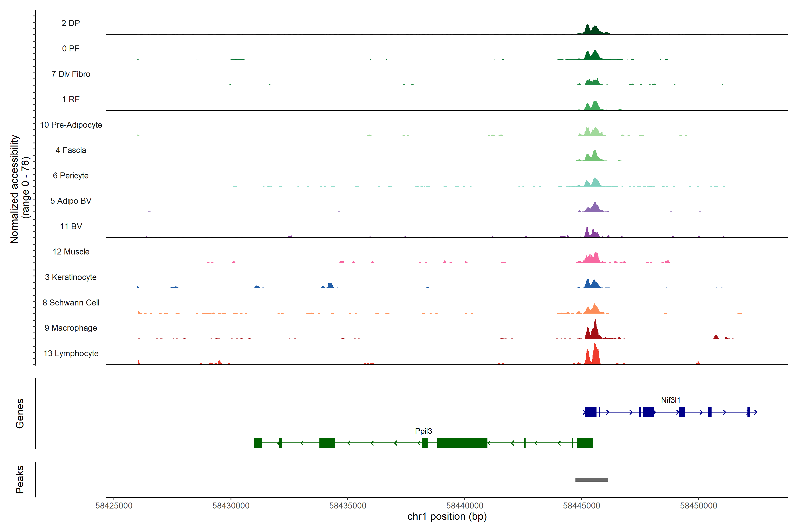This screenshot has height=532, width=798.
Task: Click the blue Keratinocyte upstream small peak
Action: click(330, 285)
